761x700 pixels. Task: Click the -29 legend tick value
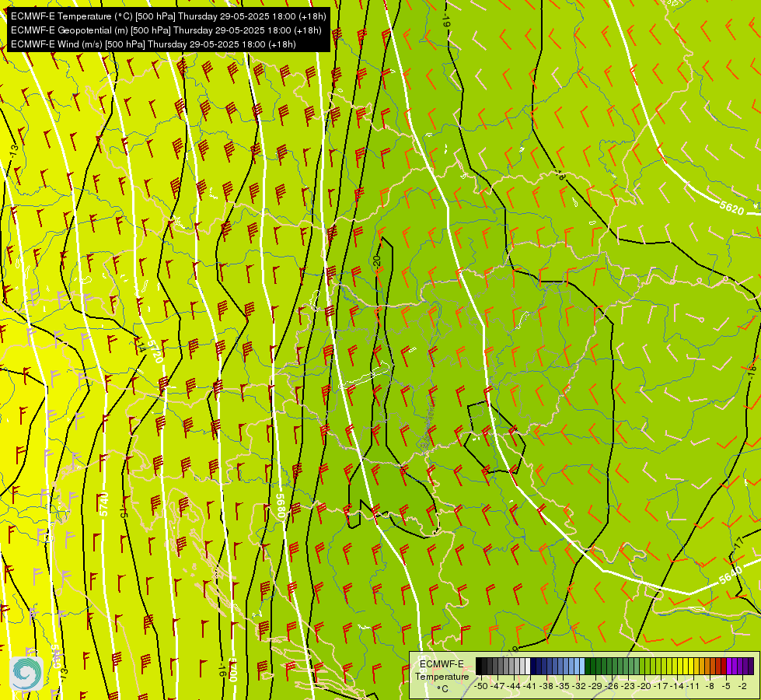click(595, 686)
